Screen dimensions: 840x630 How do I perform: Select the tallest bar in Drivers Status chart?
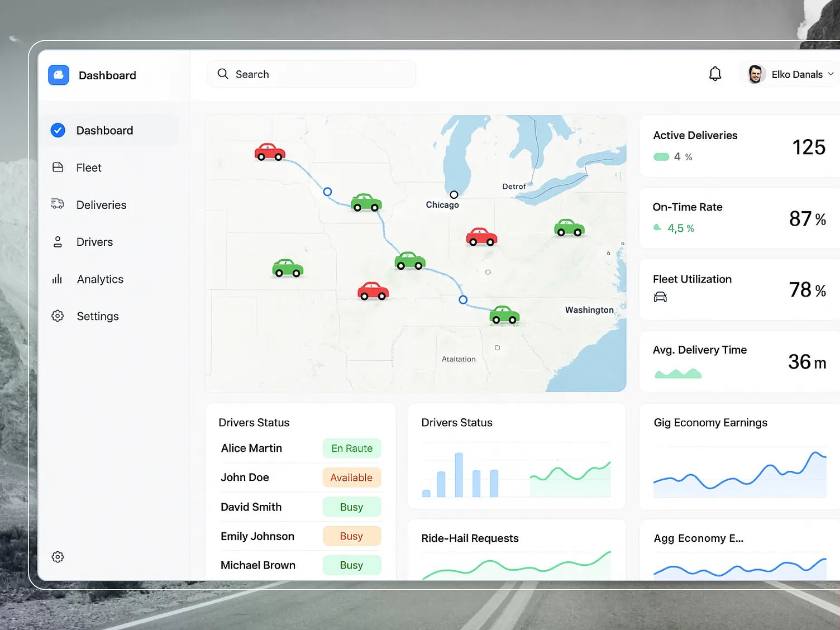pyautogui.click(x=459, y=475)
